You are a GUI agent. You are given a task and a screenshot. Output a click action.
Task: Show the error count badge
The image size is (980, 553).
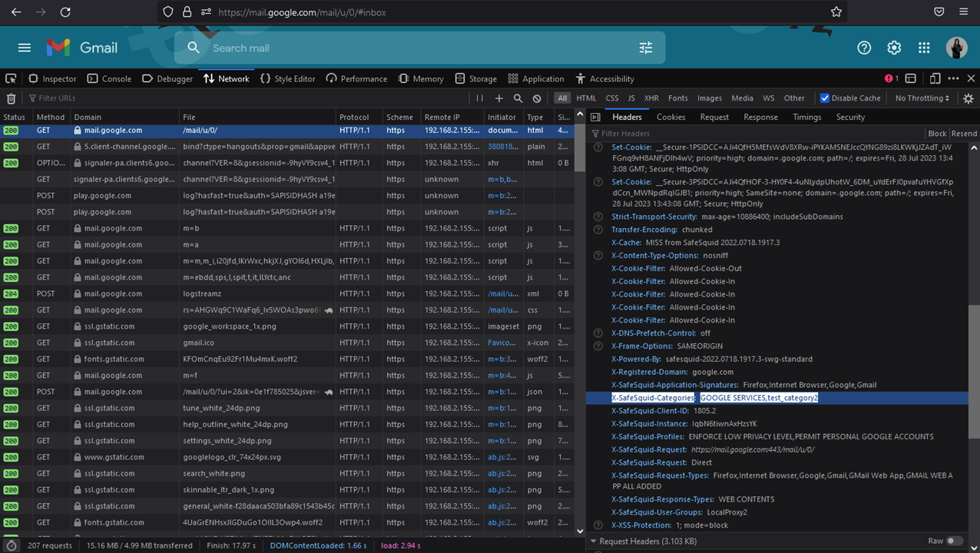(891, 78)
